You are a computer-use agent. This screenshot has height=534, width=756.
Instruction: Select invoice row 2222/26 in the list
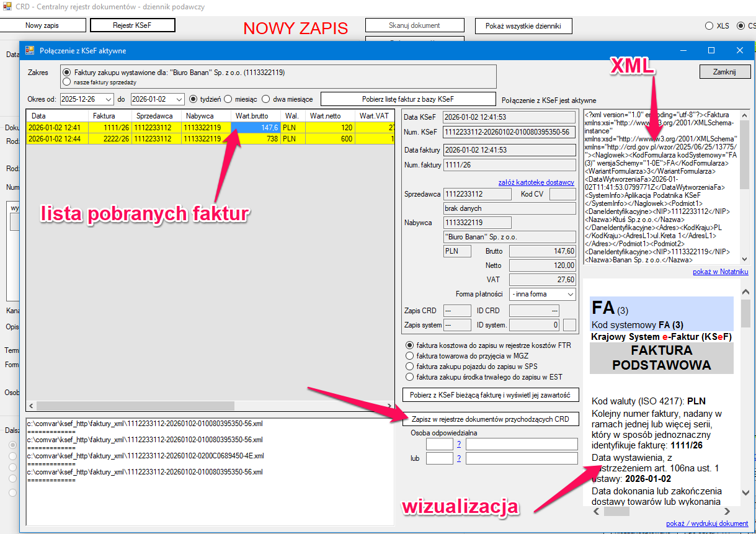pyautogui.click(x=117, y=139)
